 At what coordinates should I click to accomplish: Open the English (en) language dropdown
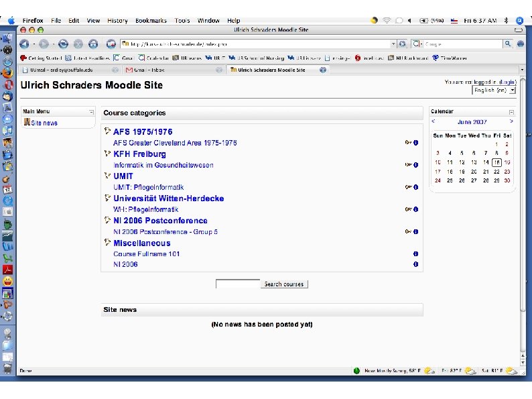(x=494, y=91)
